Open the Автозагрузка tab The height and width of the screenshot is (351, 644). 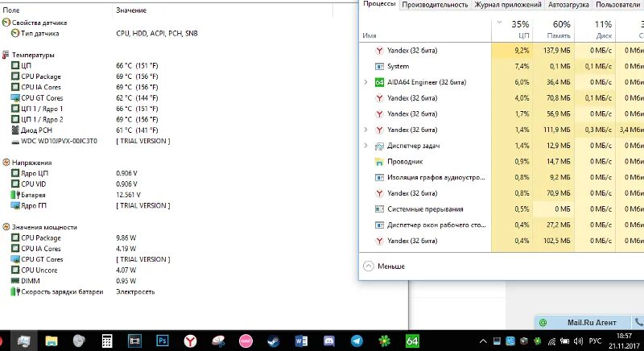[568, 5]
